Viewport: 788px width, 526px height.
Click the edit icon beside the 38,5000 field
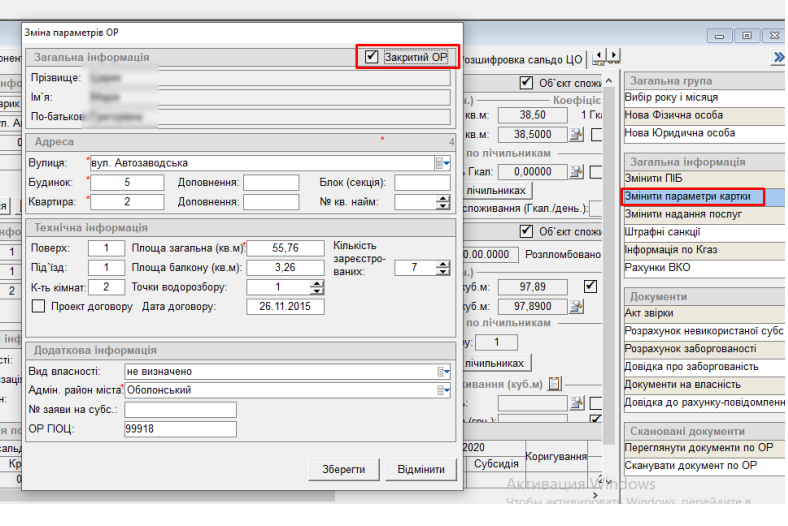(x=576, y=134)
